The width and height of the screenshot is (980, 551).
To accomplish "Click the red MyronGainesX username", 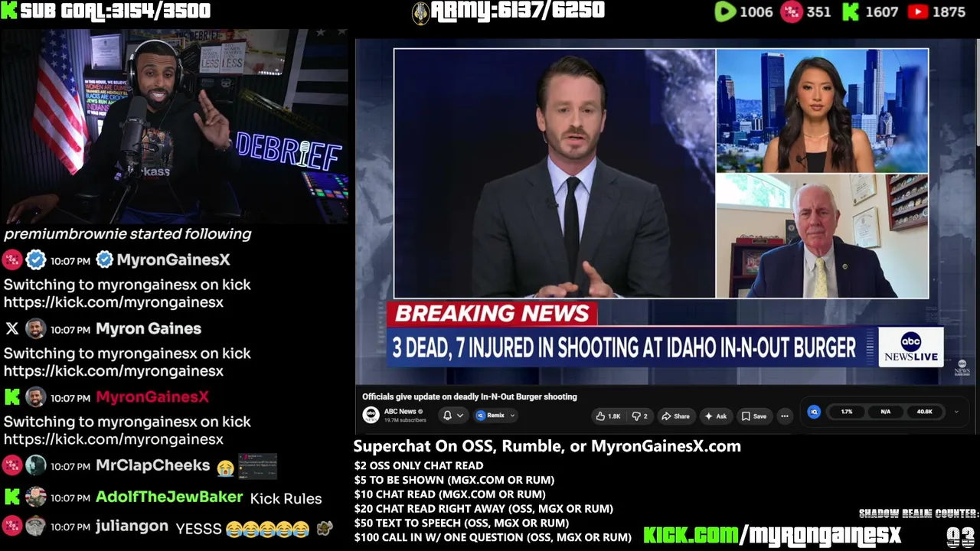I will coord(152,397).
